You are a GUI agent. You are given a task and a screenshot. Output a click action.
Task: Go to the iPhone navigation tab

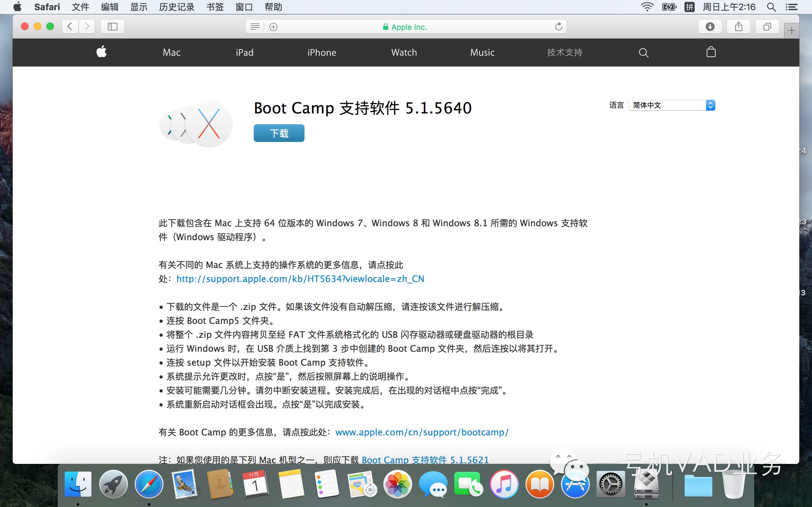pyautogui.click(x=321, y=52)
